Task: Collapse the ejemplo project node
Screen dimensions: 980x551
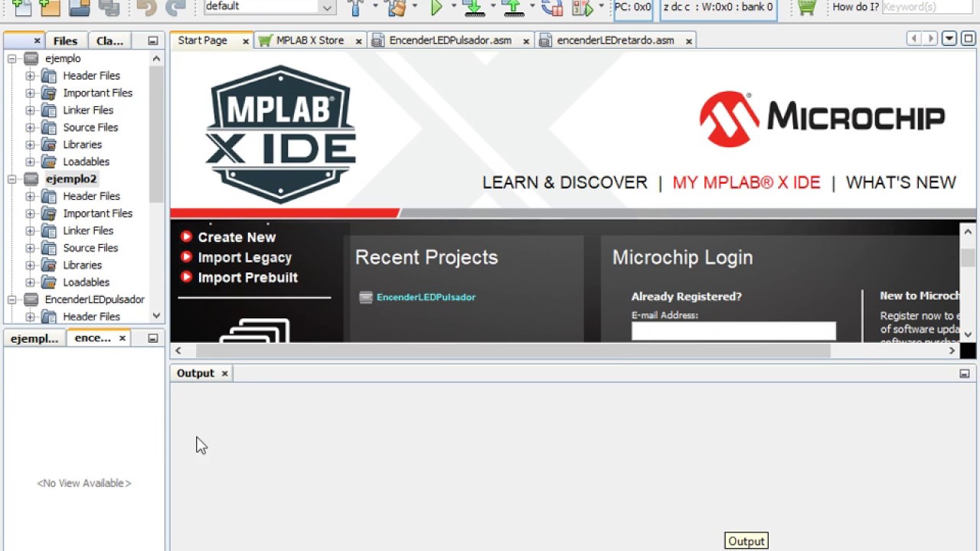Action: [12, 58]
